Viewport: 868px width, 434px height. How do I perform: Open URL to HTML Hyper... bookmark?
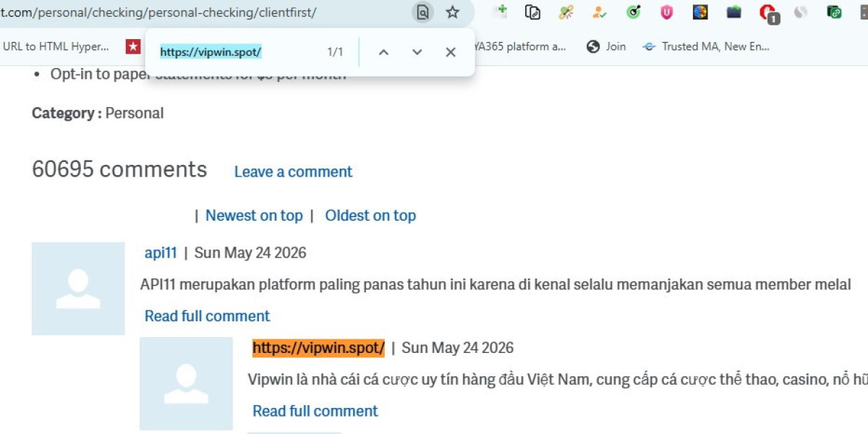55,46
